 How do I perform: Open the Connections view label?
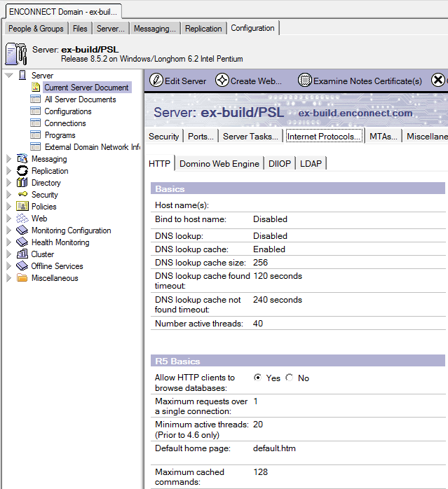pyautogui.click(x=65, y=123)
